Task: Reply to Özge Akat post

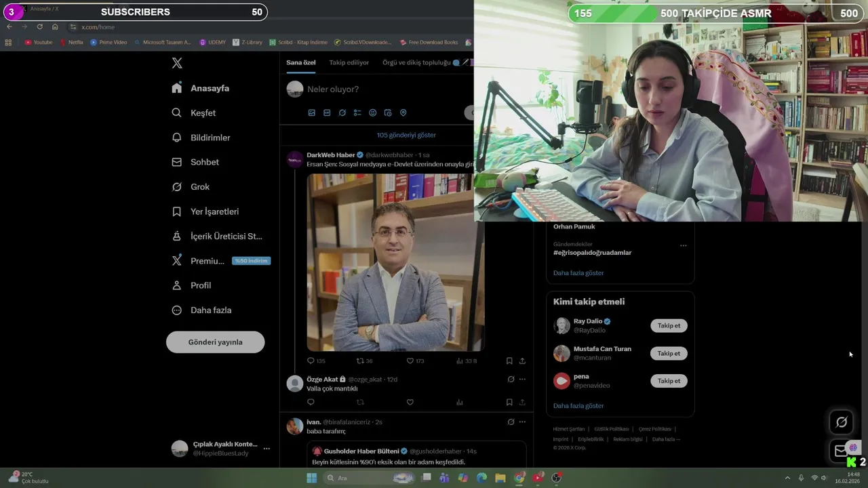Action: point(311,403)
